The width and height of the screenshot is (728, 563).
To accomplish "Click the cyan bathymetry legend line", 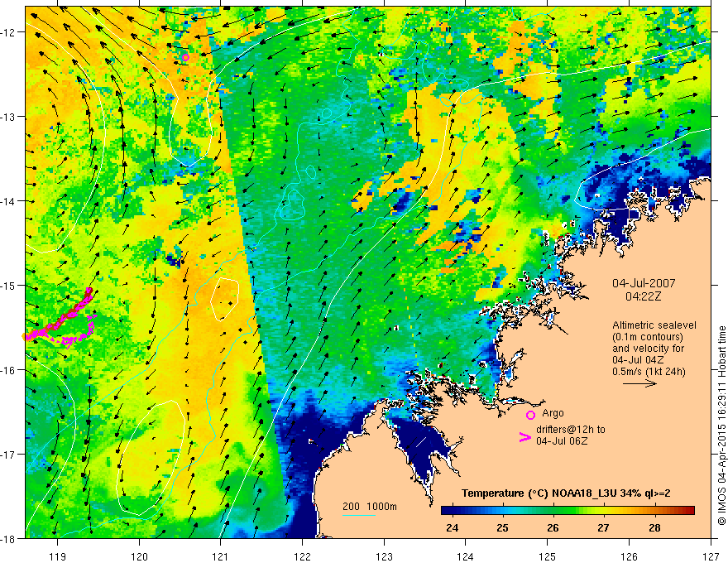I will click(x=359, y=515).
